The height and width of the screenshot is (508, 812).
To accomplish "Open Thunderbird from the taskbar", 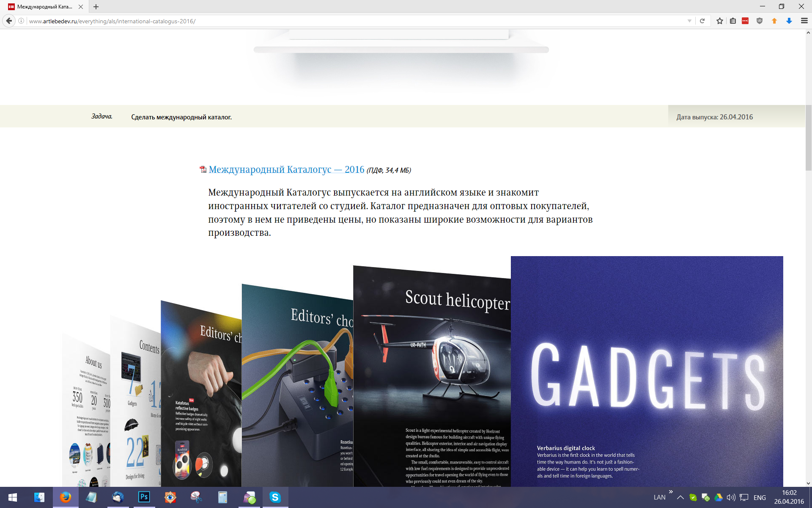I will click(x=118, y=497).
